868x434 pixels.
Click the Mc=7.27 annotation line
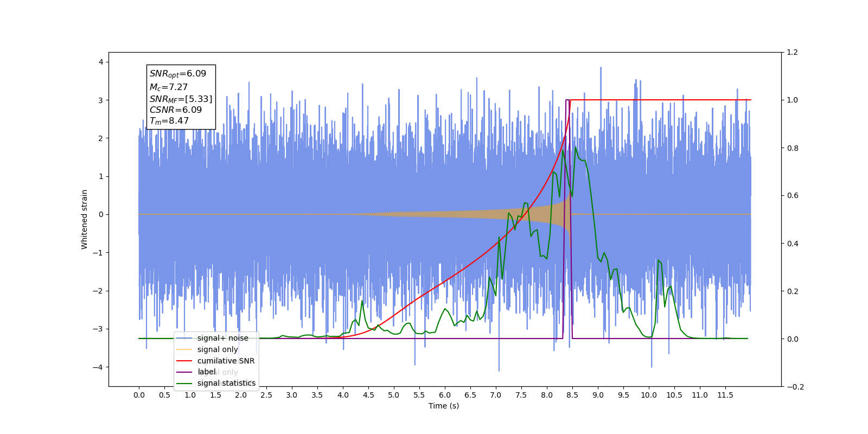click(169, 87)
